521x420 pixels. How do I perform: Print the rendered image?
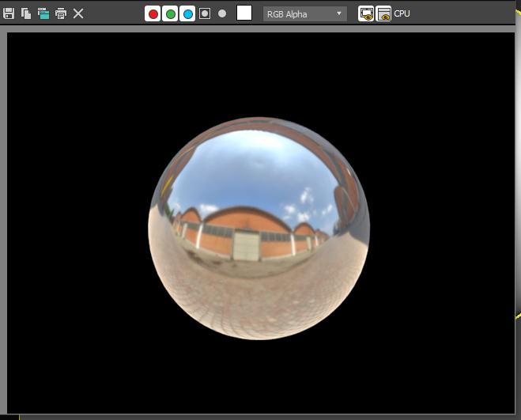[x=61, y=13]
